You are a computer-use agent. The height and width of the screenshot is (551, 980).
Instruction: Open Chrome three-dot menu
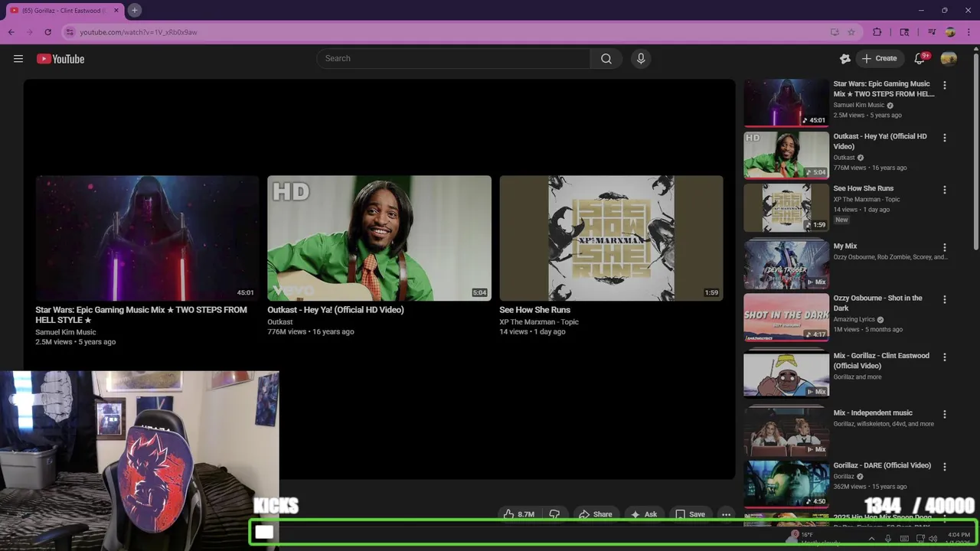pyautogui.click(x=969, y=32)
